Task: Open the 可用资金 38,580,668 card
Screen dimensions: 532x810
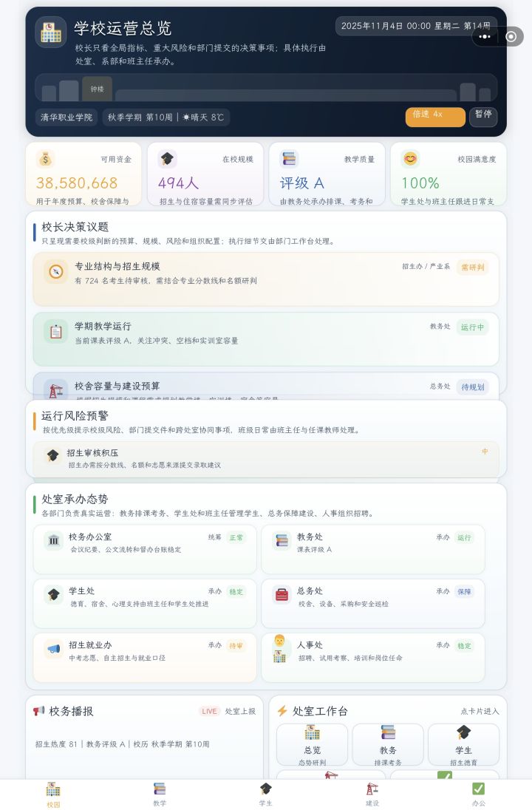Action: click(83, 174)
